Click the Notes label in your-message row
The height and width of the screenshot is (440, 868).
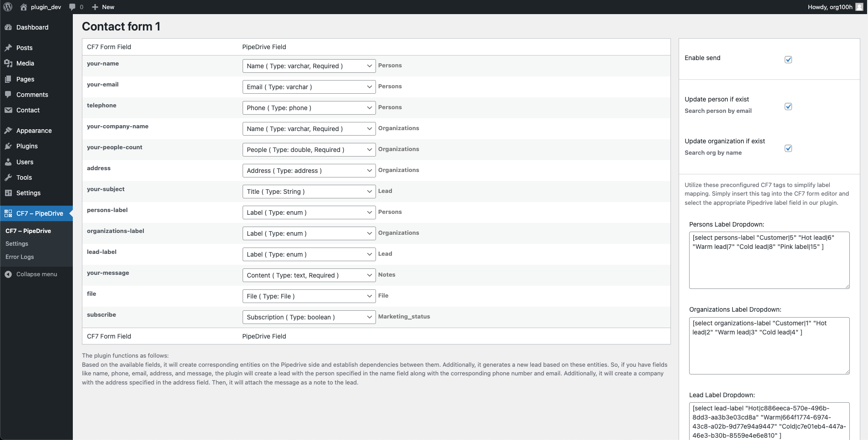click(x=387, y=275)
